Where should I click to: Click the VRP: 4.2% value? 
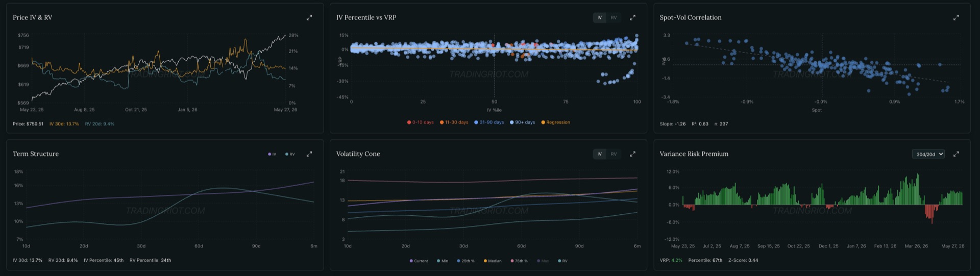click(x=671, y=261)
